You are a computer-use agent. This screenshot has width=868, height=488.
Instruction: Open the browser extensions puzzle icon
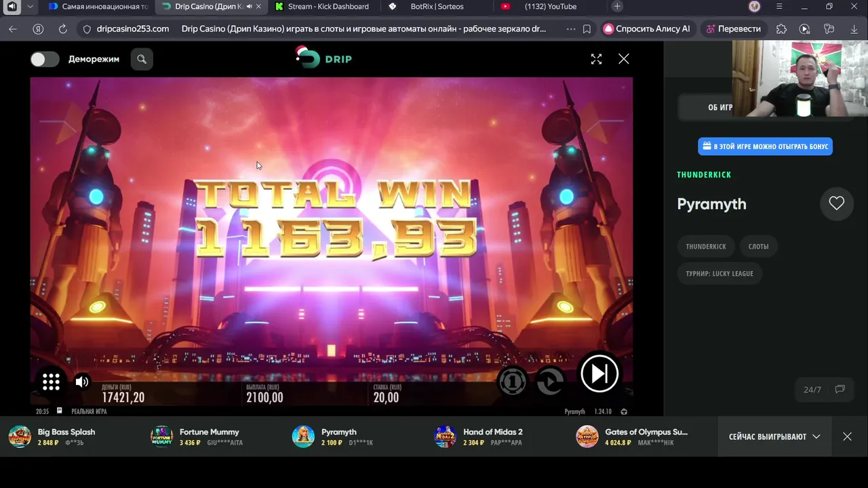[782, 29]
